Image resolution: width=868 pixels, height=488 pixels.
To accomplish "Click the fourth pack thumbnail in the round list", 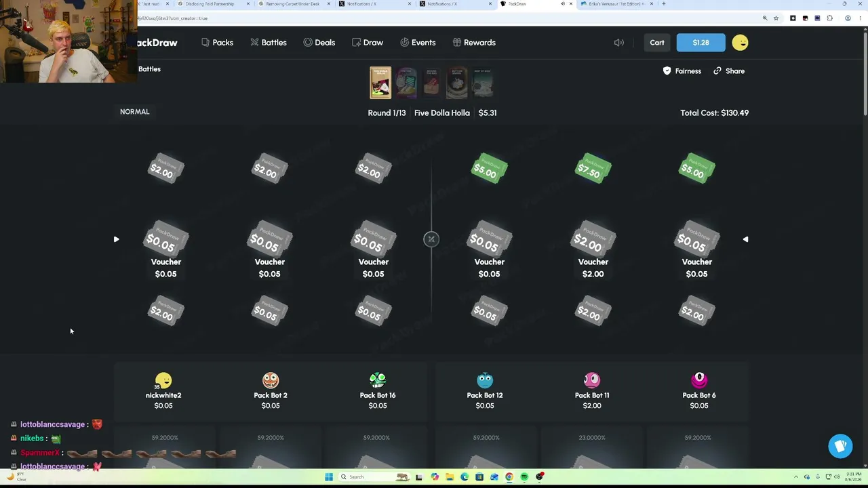I will (457, 83).
